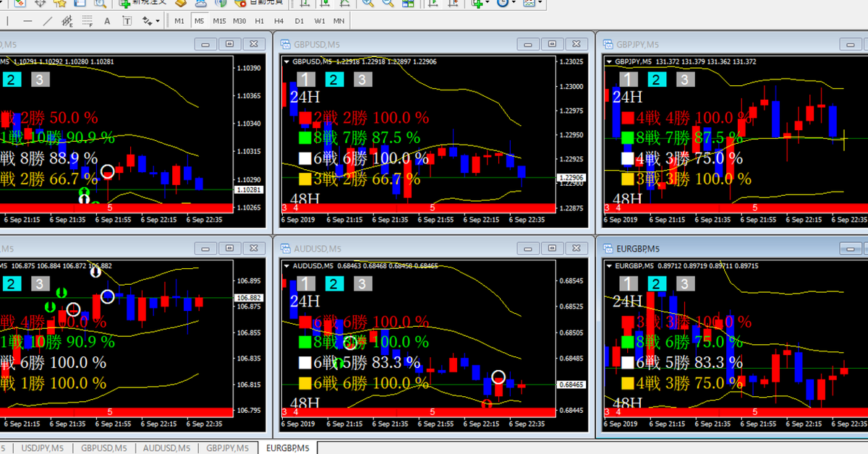Switch timeframe to W1

pos(319,21)
